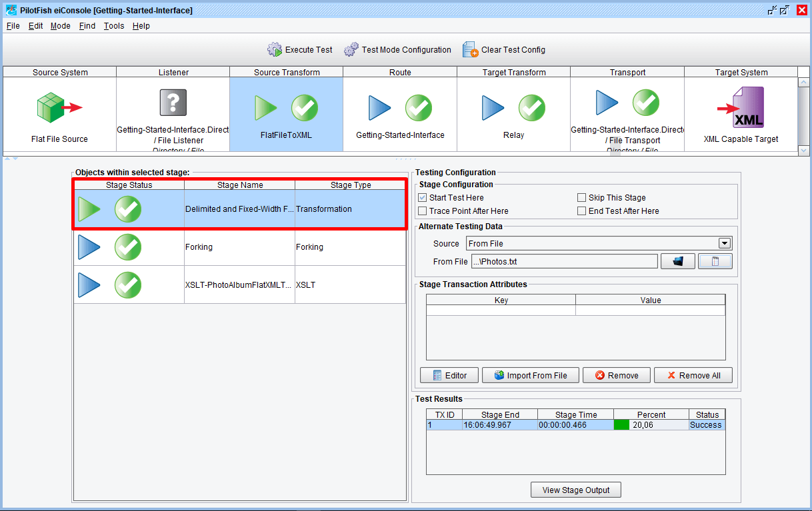Open the Find menu
This screenshot has height=511, width=812.
[x=87, y=26]
